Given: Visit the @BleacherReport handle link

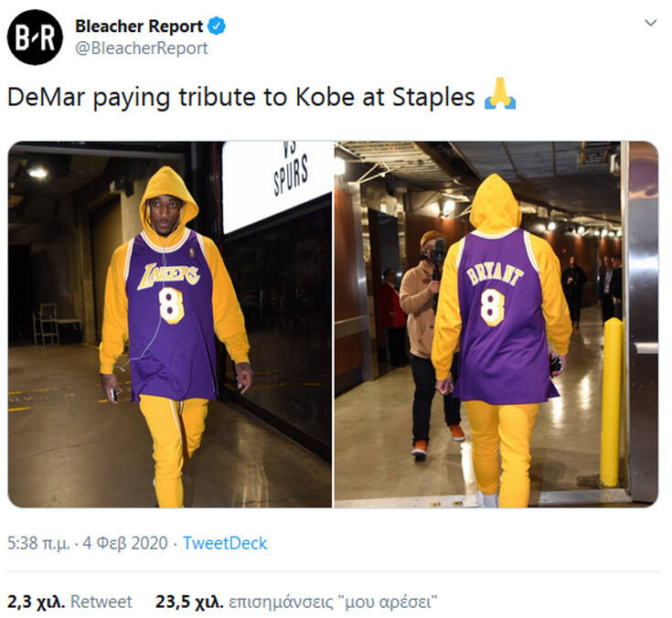Looking at the screenshot, I should [x=141, y=48].
